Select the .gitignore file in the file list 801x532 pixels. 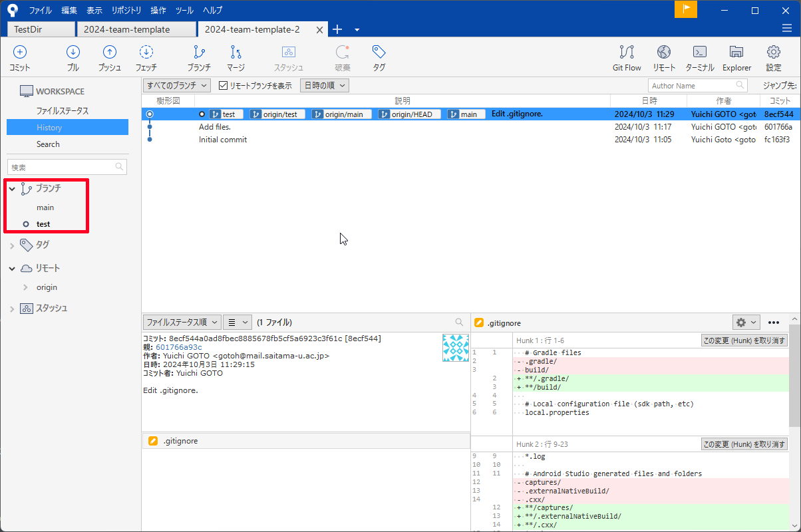click(306, 441)
